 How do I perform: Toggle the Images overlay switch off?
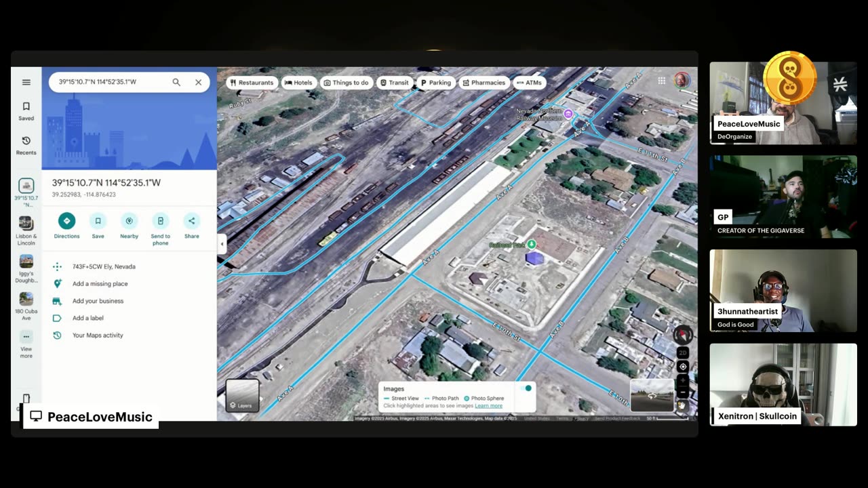pyautogui.click(x=526, y=388)
